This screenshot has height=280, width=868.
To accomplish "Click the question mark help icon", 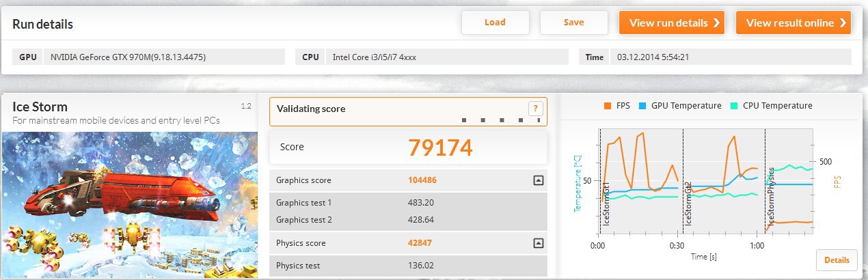I will click(535, 109).
